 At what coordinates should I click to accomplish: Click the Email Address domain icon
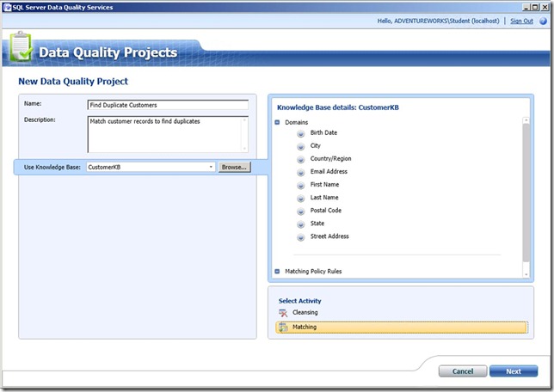[x=301, y=172]
